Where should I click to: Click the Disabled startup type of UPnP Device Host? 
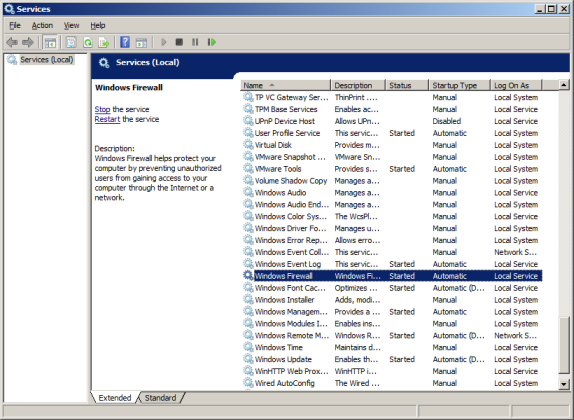[447, 121]
